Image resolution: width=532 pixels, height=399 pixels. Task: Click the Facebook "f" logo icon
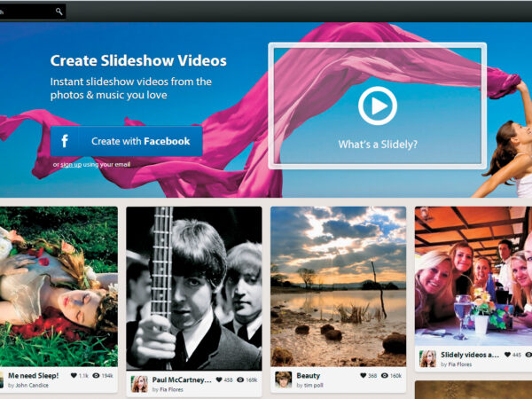pos(65,141)
